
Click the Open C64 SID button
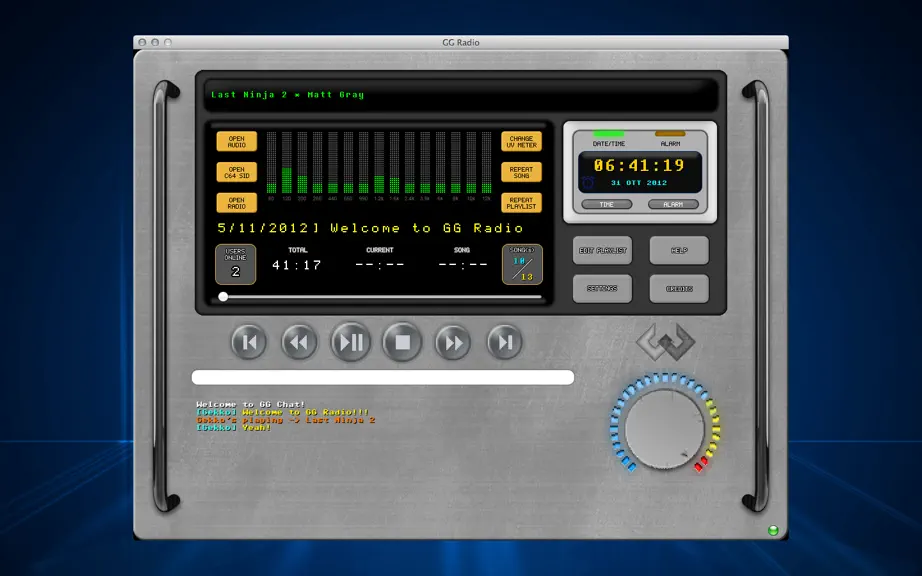click(x=236, y=172)
